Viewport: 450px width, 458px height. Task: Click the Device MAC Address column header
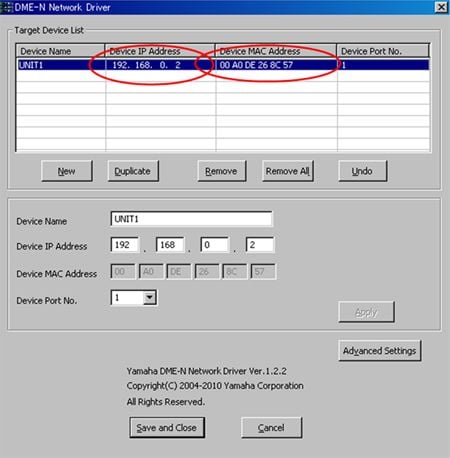click(276, 51)
